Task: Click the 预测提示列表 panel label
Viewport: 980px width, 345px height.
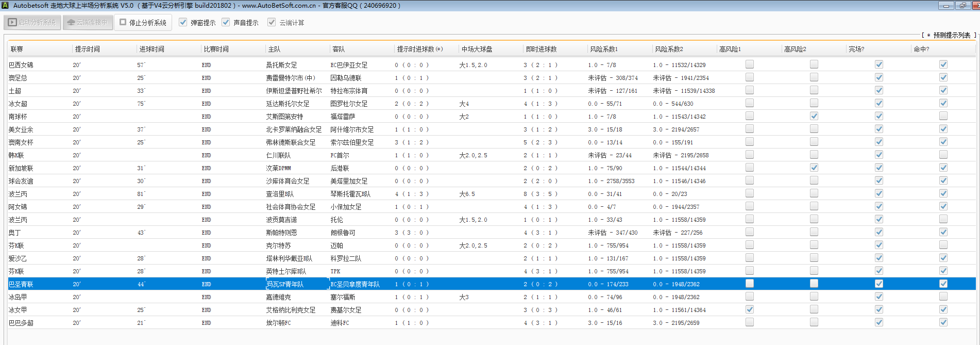Action: pos(951,35)
